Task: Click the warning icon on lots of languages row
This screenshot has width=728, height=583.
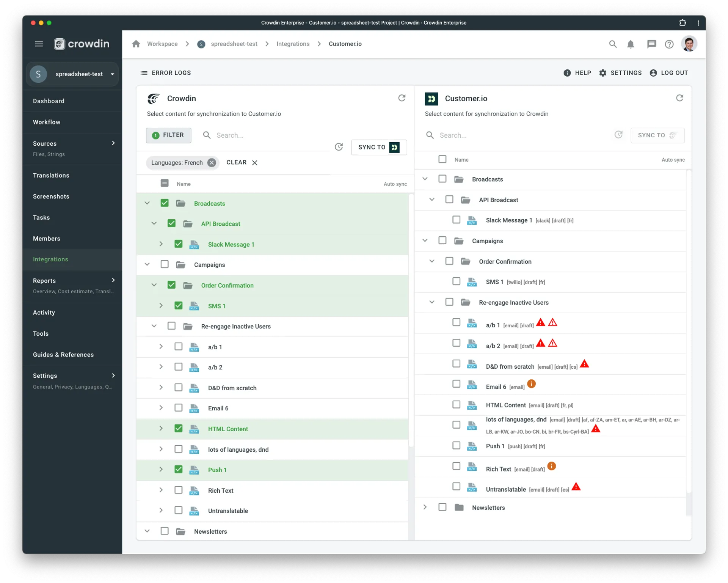Action: tap(596, 429)
